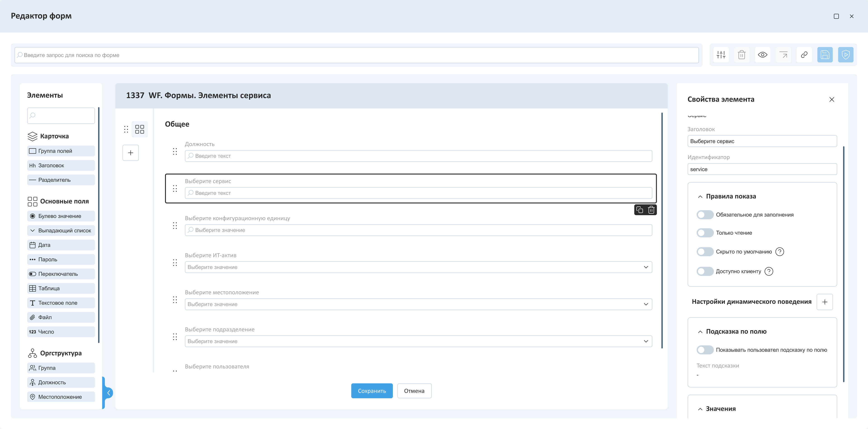Delete the selected field with trash icon
868x429 pixels.
pyautogui.click(x=651, y=210)
